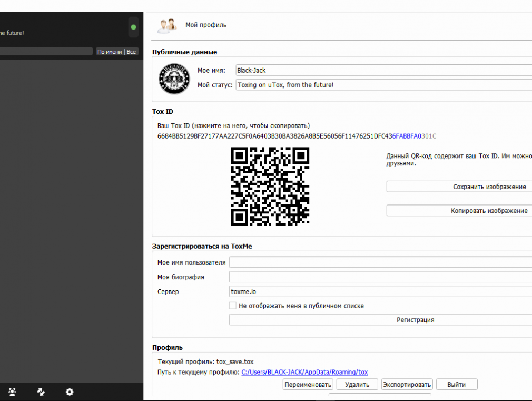The width and height of the screenshot is (532, 401).
Task: Click the 'Мое имя' field with Black-Jack
Action: [384, 70]
